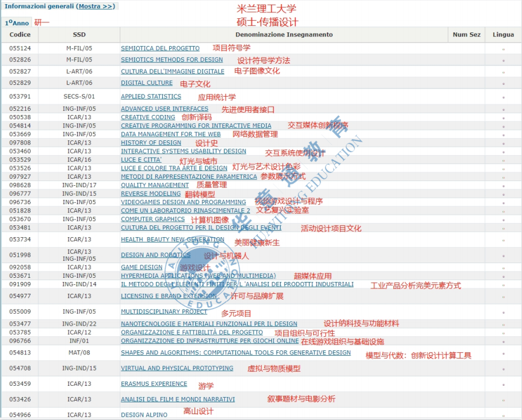Open LUCE E CITTA' course link
This screenshot has height=420, width=522.
[x=141, y=159]
